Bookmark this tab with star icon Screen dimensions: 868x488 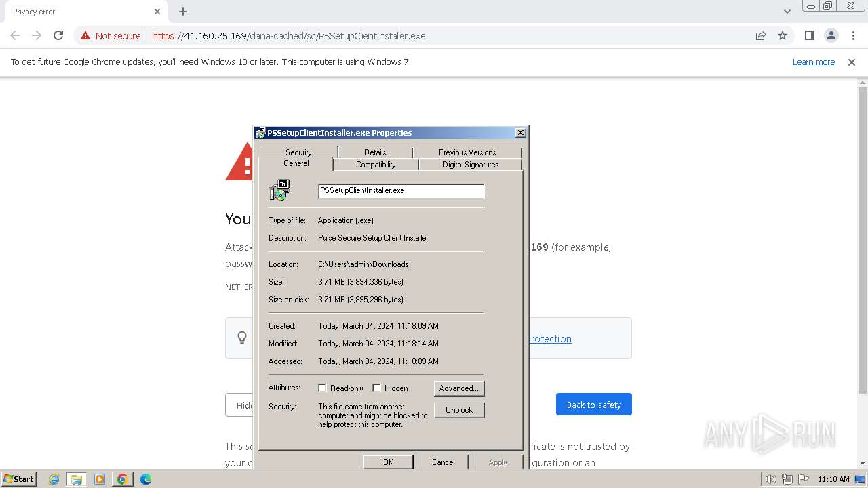point(783,36)
